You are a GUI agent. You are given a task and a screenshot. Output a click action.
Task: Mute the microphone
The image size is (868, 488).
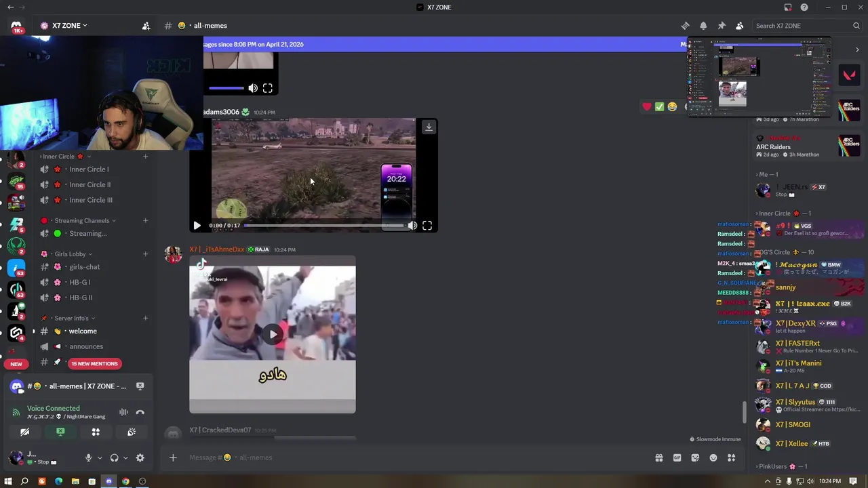(88, 458)
